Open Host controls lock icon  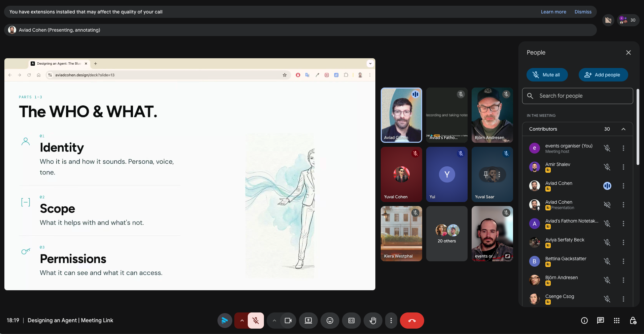tap(633, 321)
